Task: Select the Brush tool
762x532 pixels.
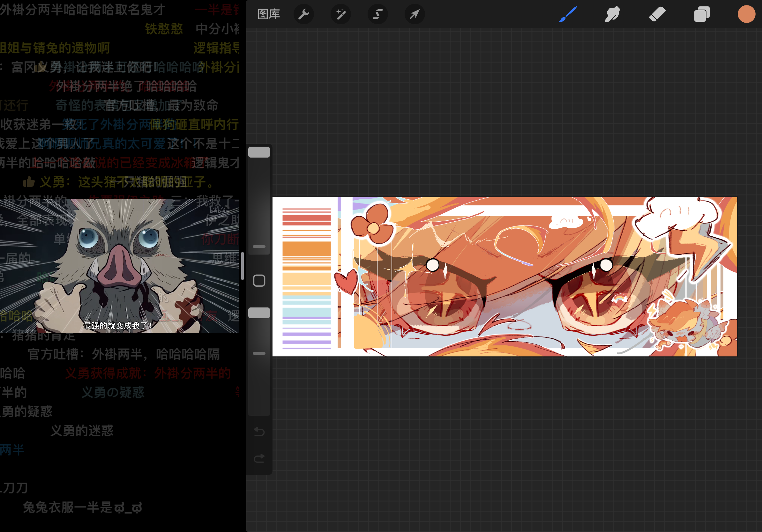Action: click(568, 14)
